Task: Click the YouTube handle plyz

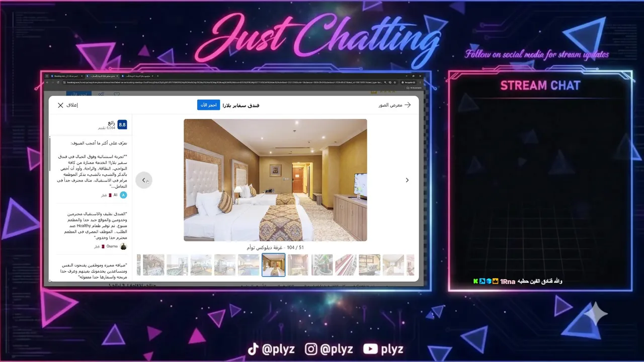Action: pos(392,349)
